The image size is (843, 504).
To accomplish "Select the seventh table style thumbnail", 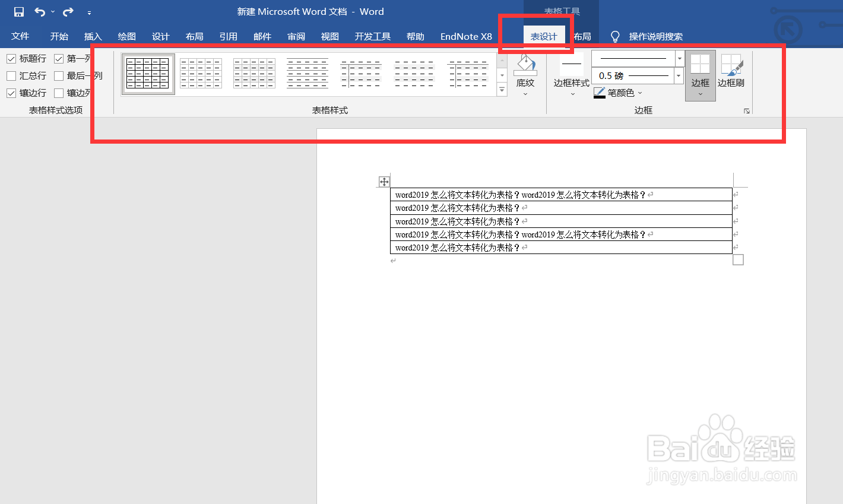I will (468, 74).
